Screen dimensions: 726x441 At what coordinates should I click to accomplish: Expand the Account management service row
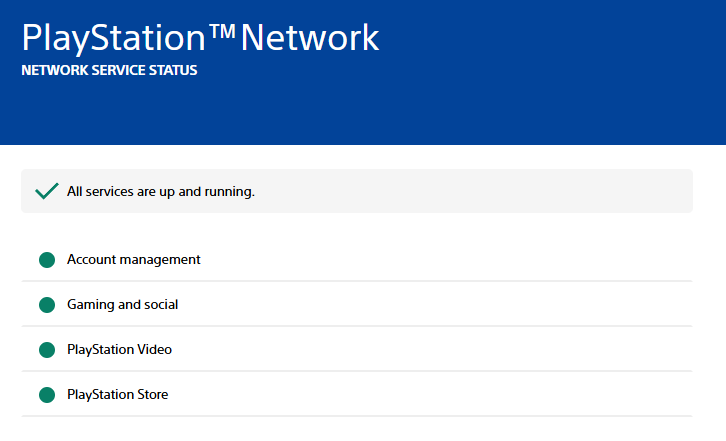tap(357, 259)
